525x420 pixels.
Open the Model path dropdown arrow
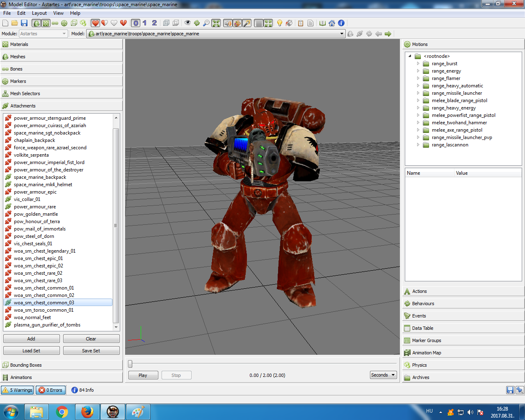(x=342, y=34)
